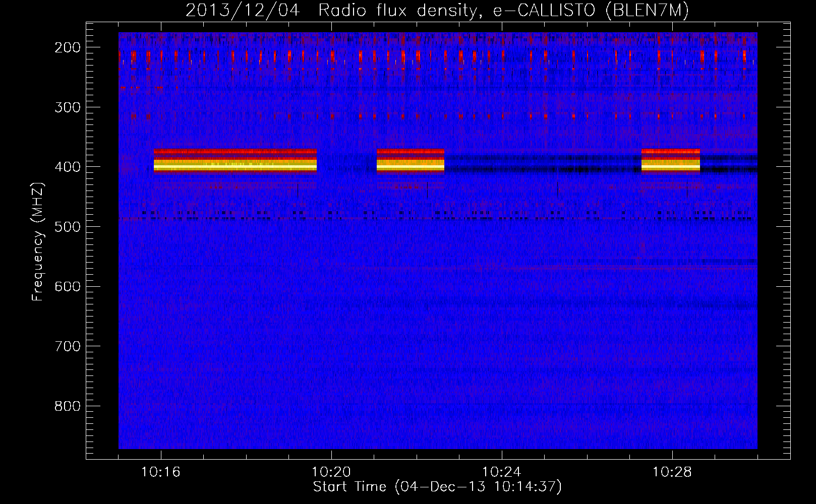Click the 10:24 time tick label

[502, 472]
